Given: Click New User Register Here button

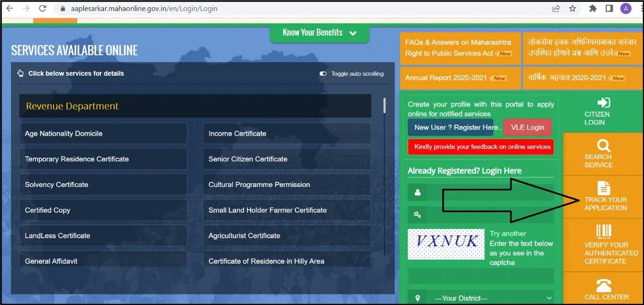Looking at the screenshot, I should 455,128.
